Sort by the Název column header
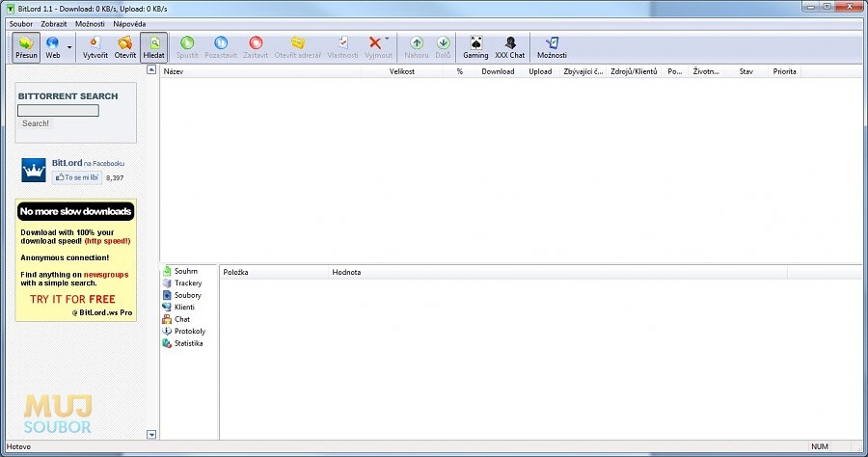 click(x=260, y=71)
